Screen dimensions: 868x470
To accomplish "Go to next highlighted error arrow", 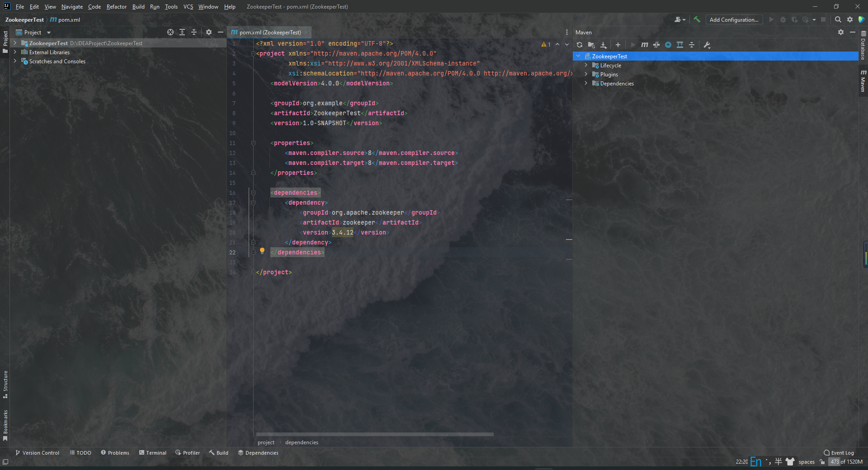I will (x=567, y=44).
